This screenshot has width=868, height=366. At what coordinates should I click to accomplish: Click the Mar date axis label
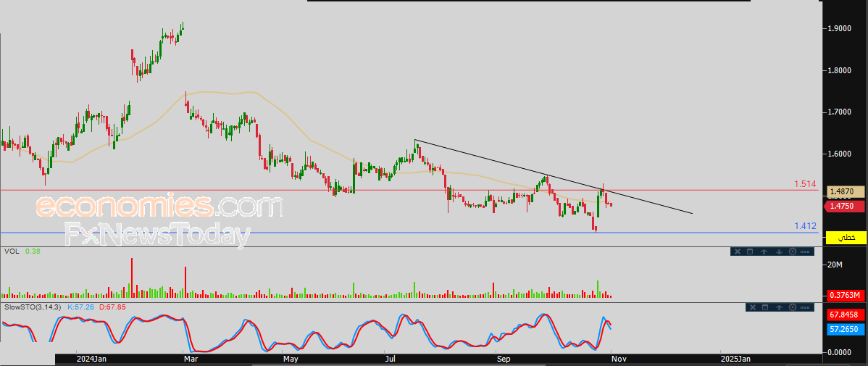coord(191,359)
